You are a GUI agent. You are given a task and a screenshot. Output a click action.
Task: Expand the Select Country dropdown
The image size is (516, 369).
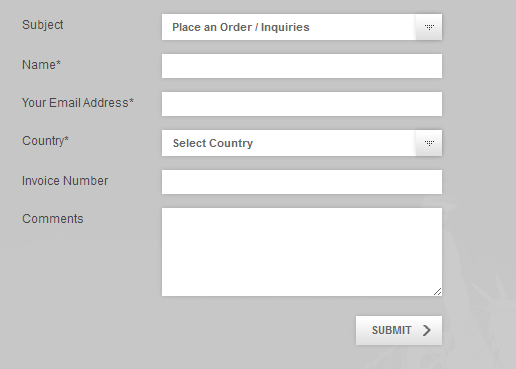[302, 143]
